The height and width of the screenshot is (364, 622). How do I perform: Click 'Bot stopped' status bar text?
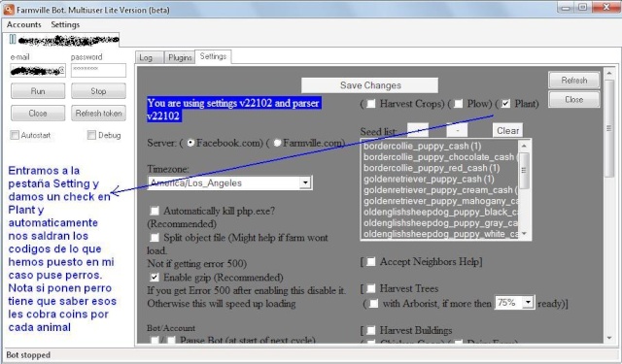(28, 355)
